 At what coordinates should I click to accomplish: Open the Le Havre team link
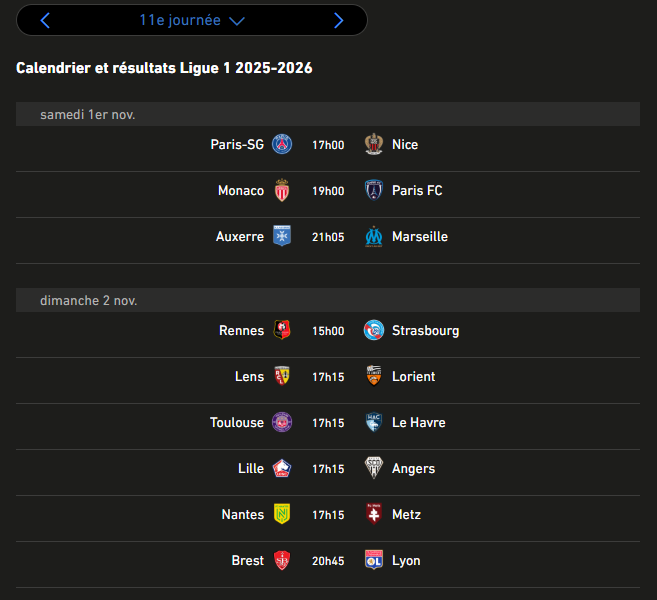pyautogui.click(x=419, y=423)
